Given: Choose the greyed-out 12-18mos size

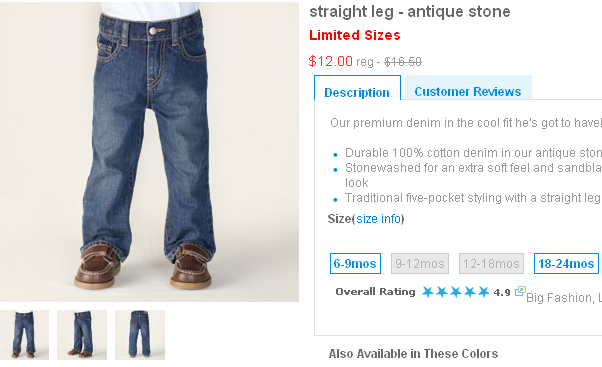Looking at the screenshot, I should 491,263.
